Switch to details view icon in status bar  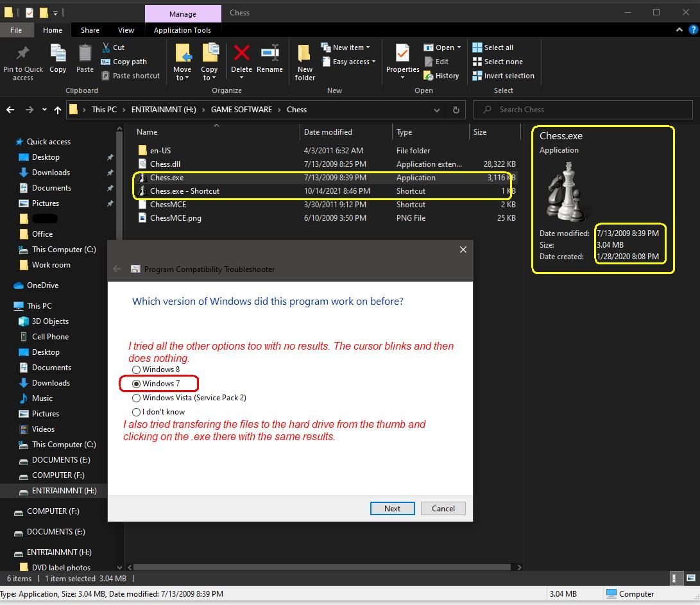tap(674, 578)
